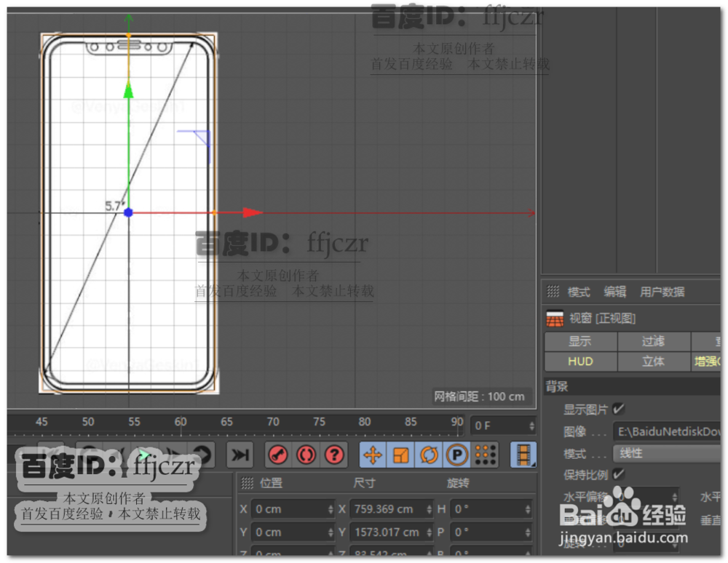
Task: Click the green Y axis arrowhead
Action: 129,89
